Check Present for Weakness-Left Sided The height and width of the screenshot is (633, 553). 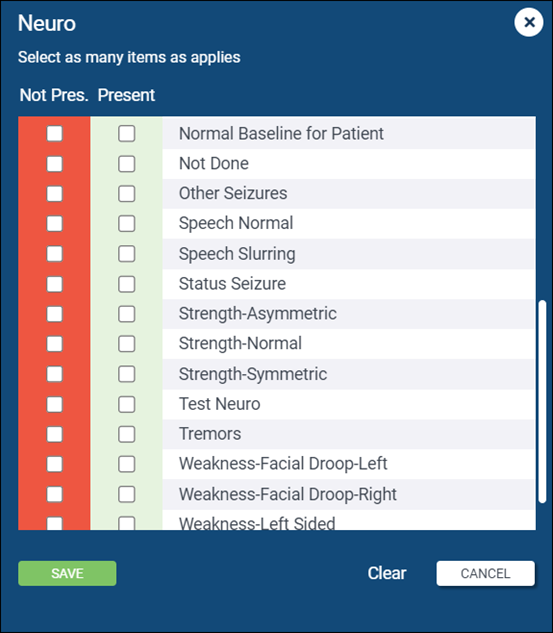(x=127, y=523)
